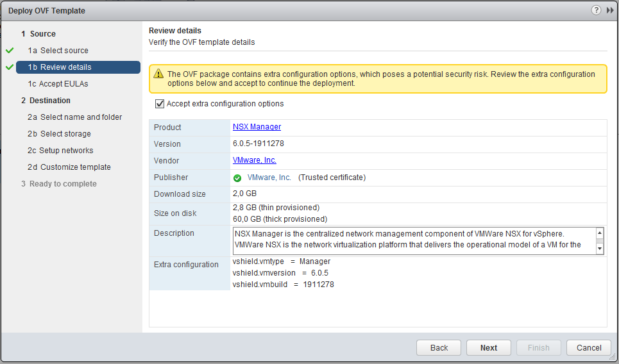Screen dimensions: 619x364
Task: Click the double-arrow expand icon in title bar
Action: click(x=609, y=10)
